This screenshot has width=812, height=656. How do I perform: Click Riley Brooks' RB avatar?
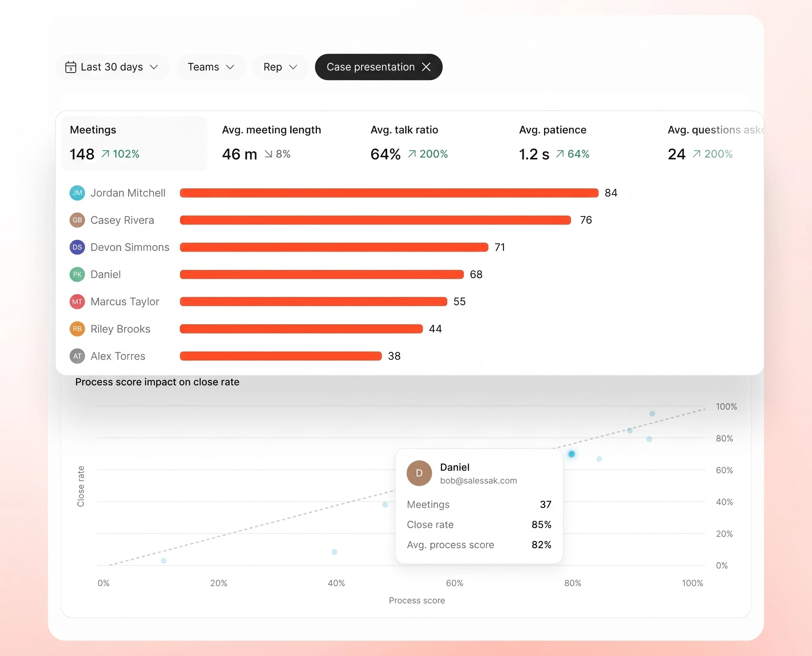77,329
